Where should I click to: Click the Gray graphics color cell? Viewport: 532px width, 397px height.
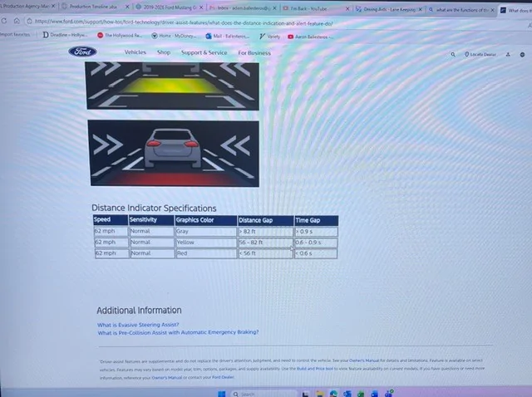206,232
